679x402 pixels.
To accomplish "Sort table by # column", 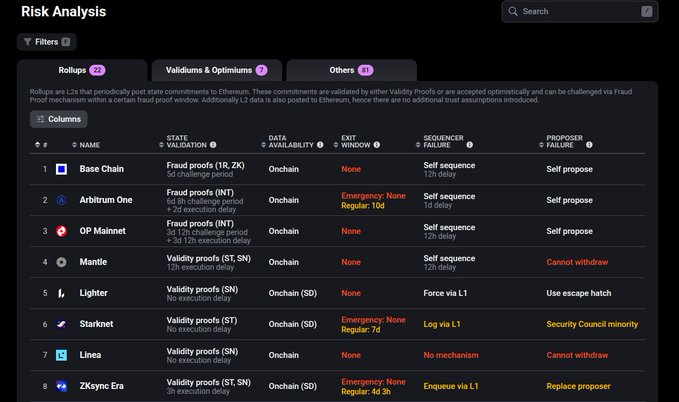I will (41, 145).
